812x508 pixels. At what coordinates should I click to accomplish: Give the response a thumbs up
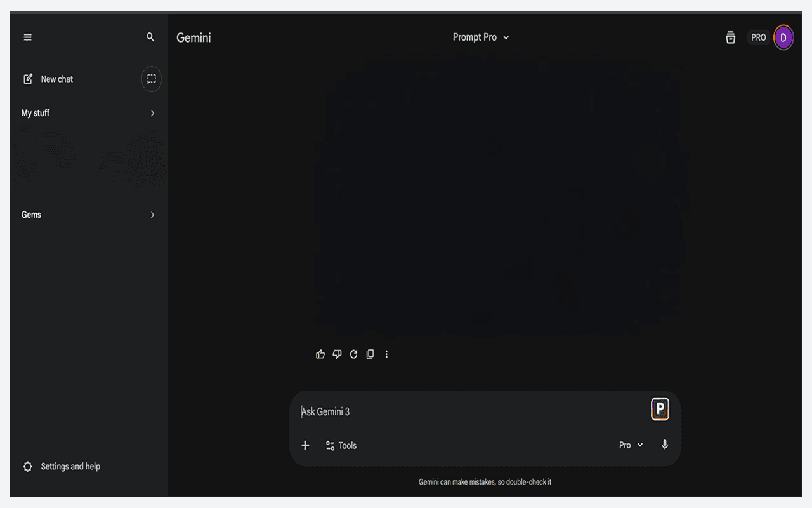tap(320, 354)
